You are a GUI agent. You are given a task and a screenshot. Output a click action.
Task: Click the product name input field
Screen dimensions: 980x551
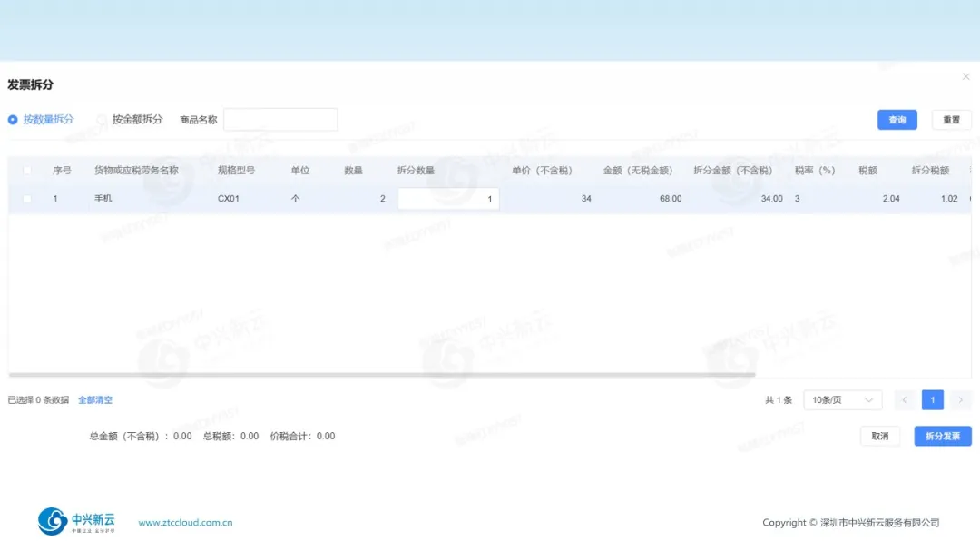pos(280,120)
